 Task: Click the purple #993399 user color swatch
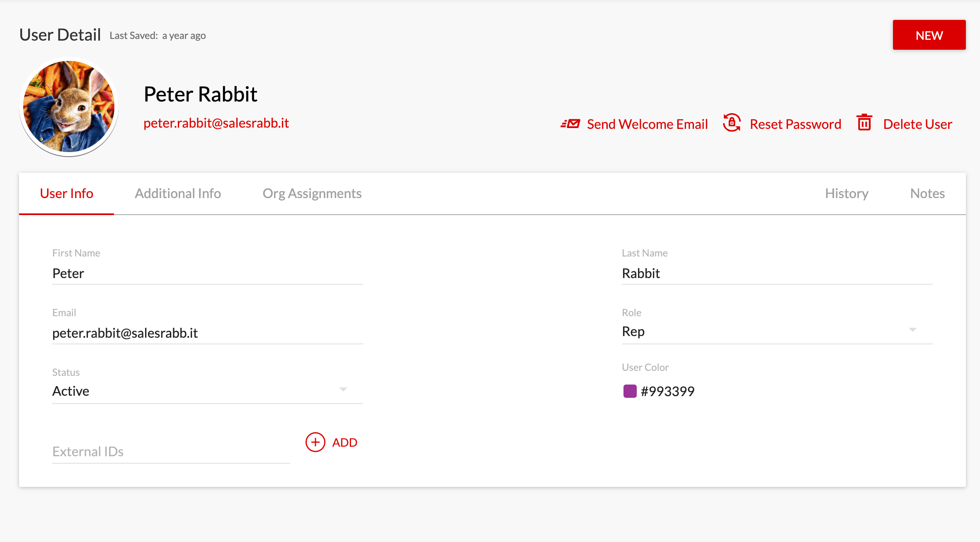click(x=630, y=390)
